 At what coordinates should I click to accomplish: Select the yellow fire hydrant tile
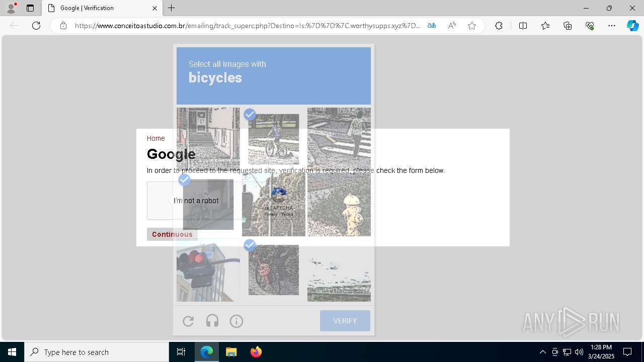pos(339,205)
